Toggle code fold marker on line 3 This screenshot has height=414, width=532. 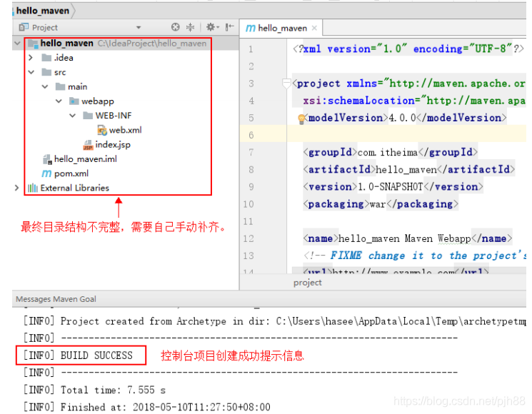point(286,83)
